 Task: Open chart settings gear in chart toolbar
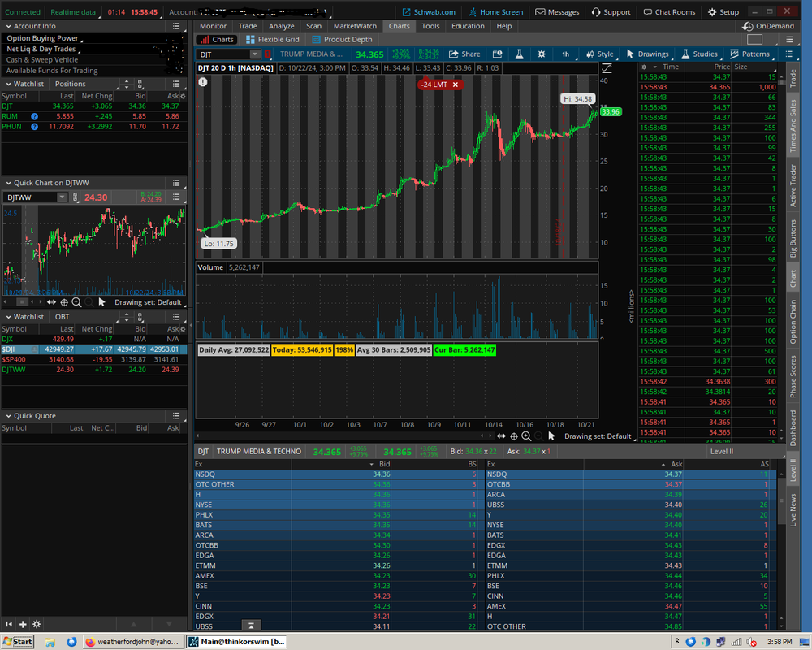coord(541,54)
